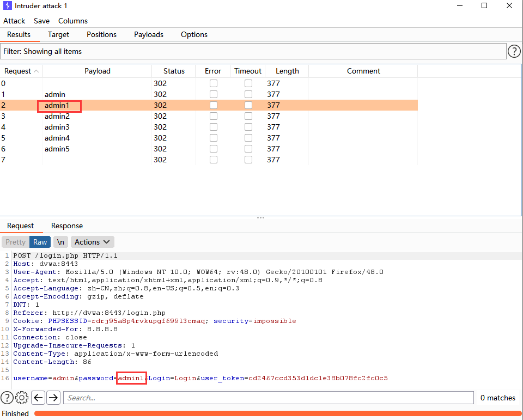Check the Error checkbox for payload admin1
The image size is (523, 420).
[x=213, y=105]
